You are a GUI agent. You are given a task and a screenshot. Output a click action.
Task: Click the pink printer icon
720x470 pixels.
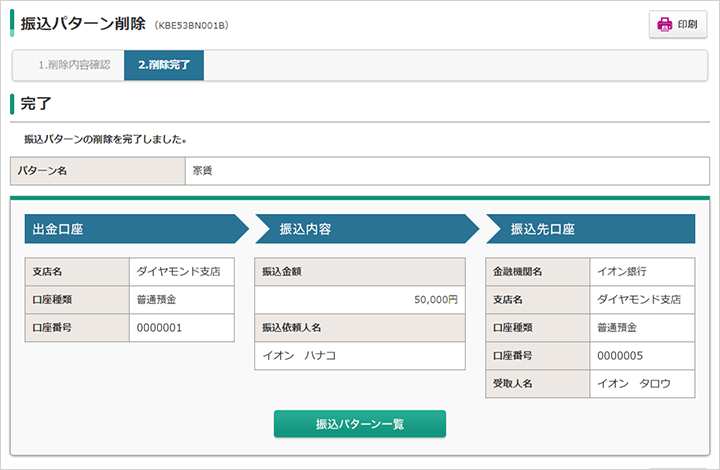click(x=664, y=24)
